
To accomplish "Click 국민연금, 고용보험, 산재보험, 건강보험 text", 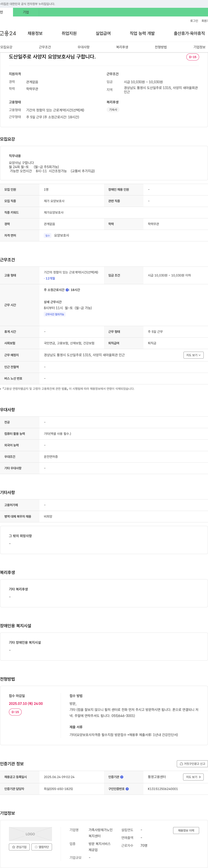I will (x=69, y=343).
